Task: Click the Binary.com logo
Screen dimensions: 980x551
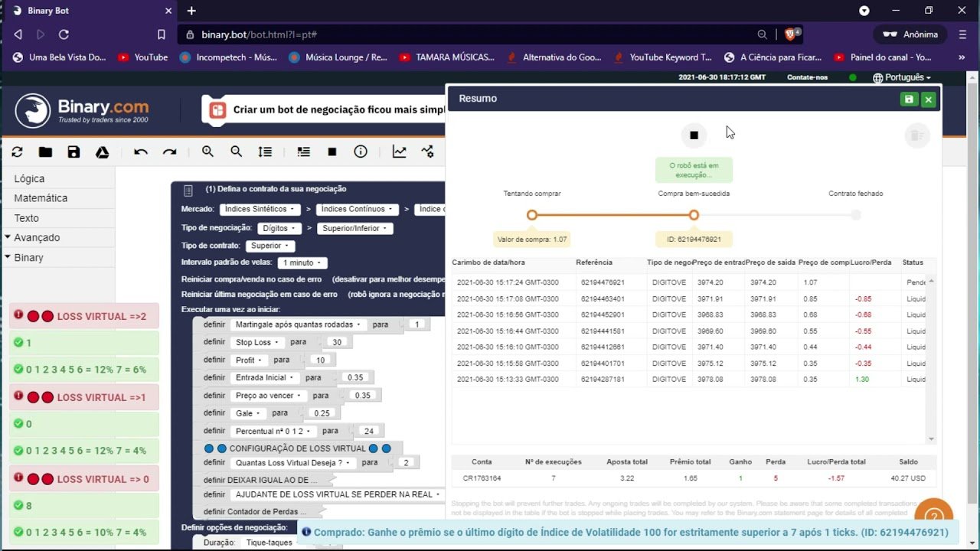Action: [83, 110]
